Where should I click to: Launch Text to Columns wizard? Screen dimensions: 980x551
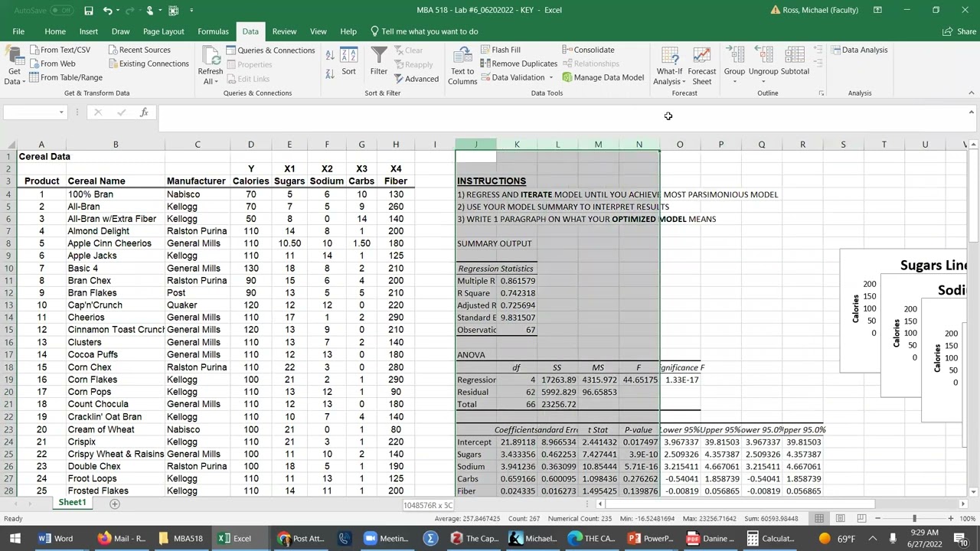point(462,66)
